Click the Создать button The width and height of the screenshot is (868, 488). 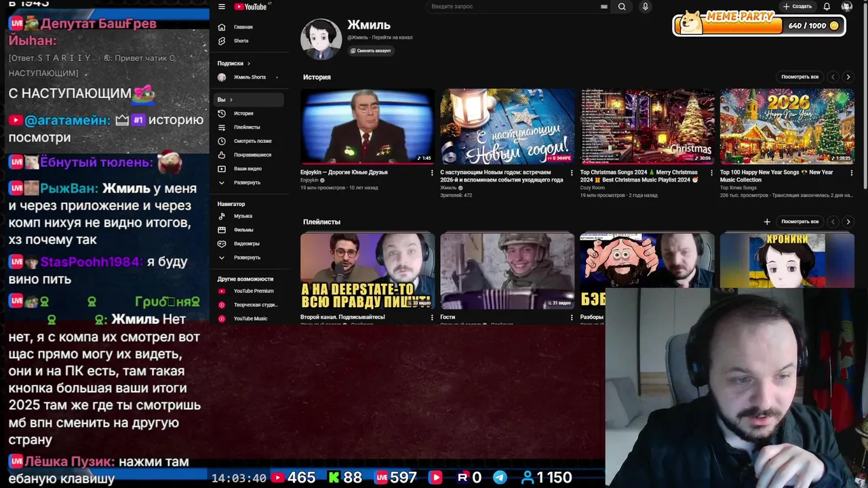pos(797,7)
